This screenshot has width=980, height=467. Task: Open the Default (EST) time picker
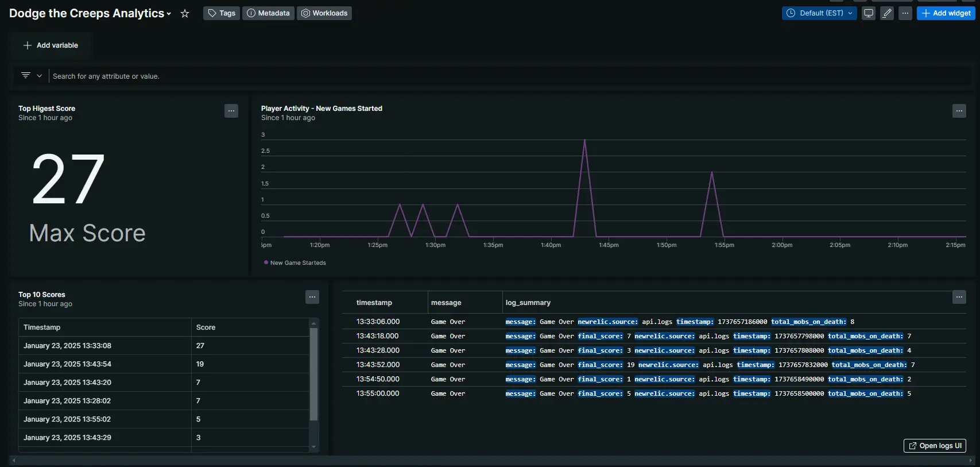point(819,13)
